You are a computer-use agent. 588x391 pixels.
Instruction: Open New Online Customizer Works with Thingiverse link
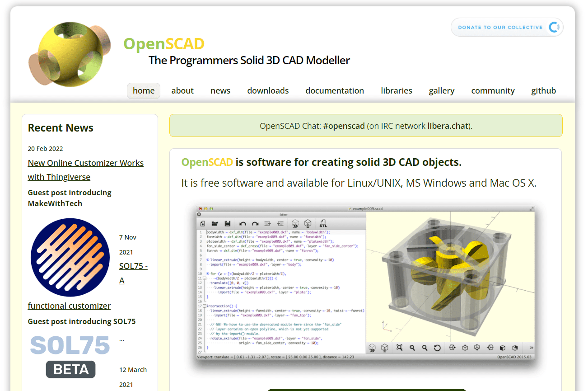pos(86,170)
